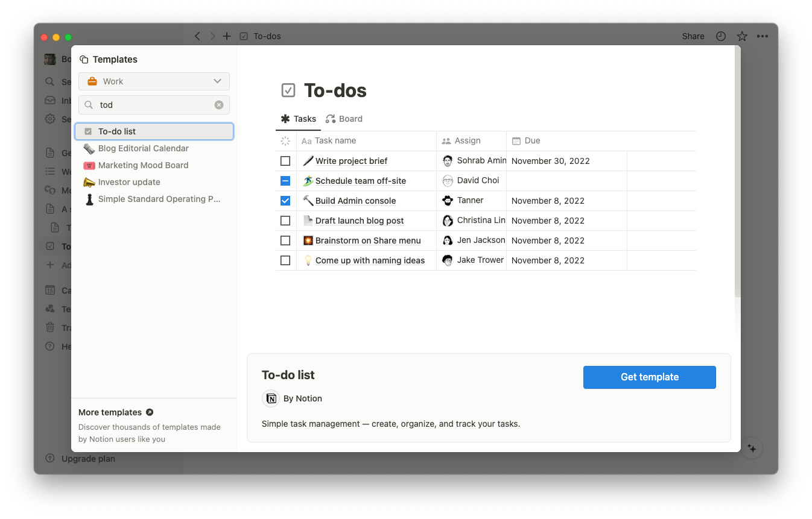Click the calendar icon in the background sidebar

tap(50, 290)
